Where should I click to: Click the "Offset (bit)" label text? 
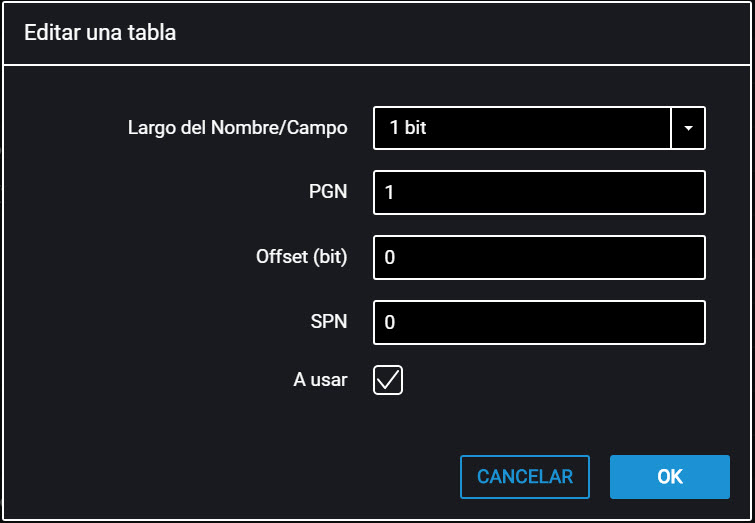click(x=302, y=257)
